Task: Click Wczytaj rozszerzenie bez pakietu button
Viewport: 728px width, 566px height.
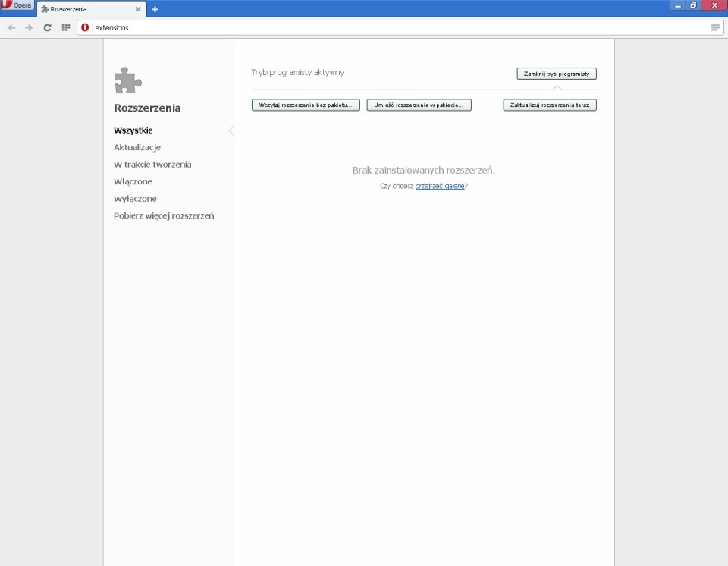Action: tap(306, 105)
